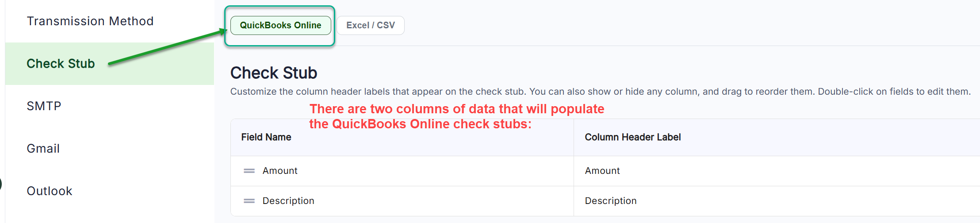Select Check Stub in the sidebar
Image resolution: width=980 pixels, height=223 pixels.
pos(61,64)
